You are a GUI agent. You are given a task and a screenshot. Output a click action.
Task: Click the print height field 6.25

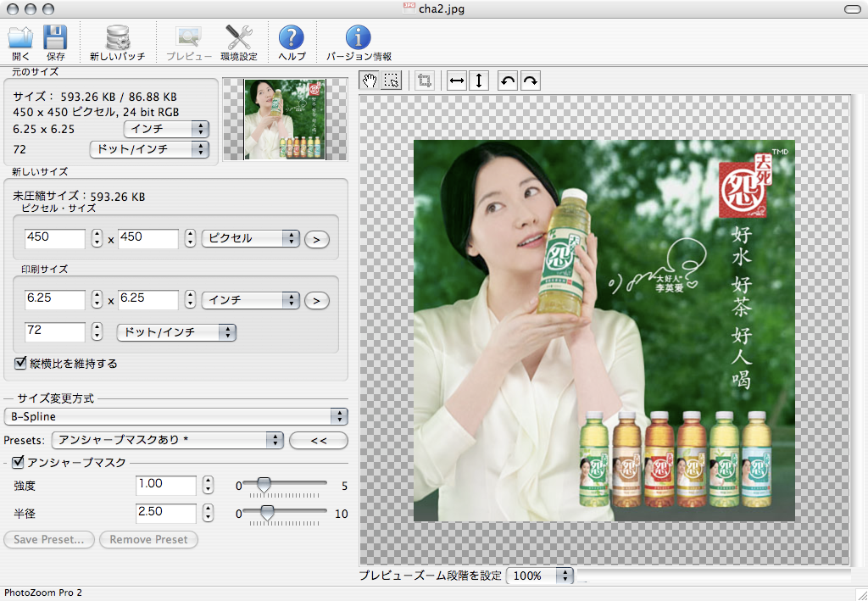pyautogui.click(x=148, y=299)
